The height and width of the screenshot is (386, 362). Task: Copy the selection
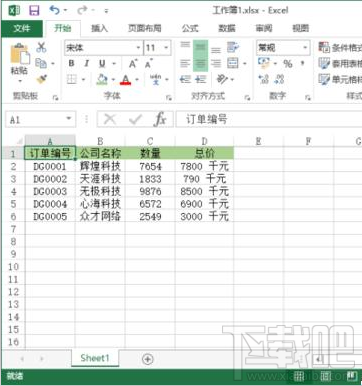pyautogui.click(x=41, y=63)
